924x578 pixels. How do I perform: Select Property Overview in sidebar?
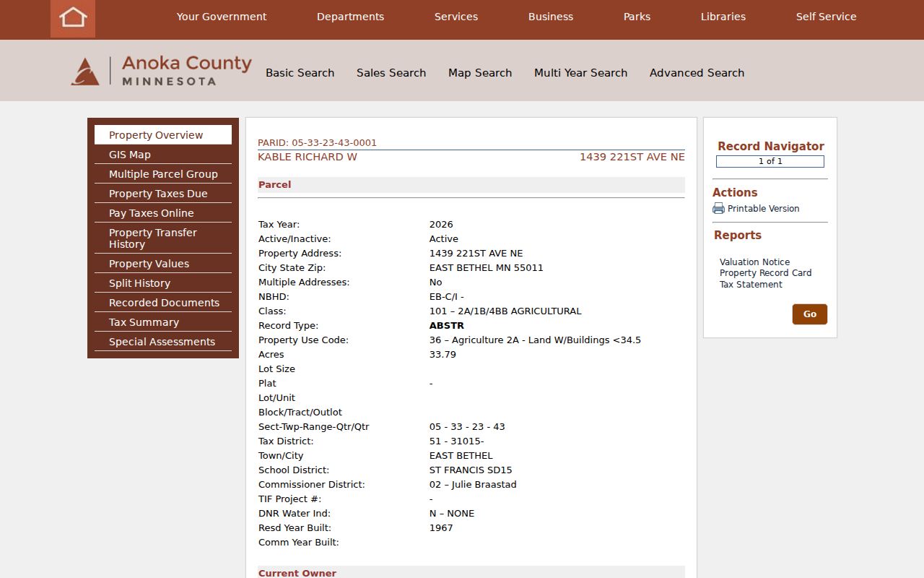tap(163, 135)
